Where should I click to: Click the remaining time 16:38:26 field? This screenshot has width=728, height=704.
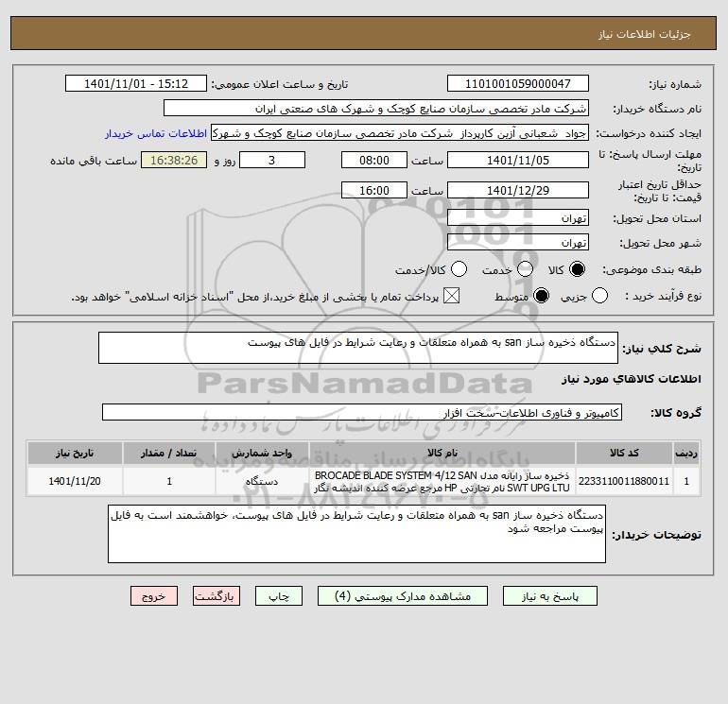[x=174, y=160]
